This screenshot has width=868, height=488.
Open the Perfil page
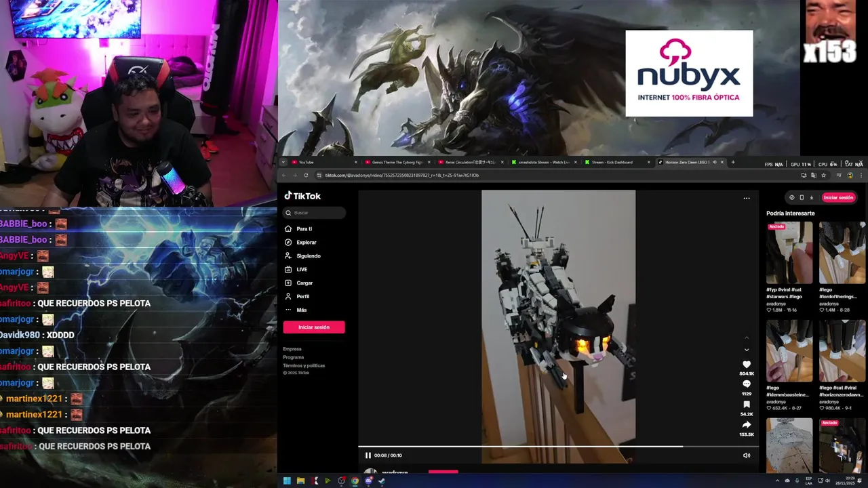pos(302,297)
